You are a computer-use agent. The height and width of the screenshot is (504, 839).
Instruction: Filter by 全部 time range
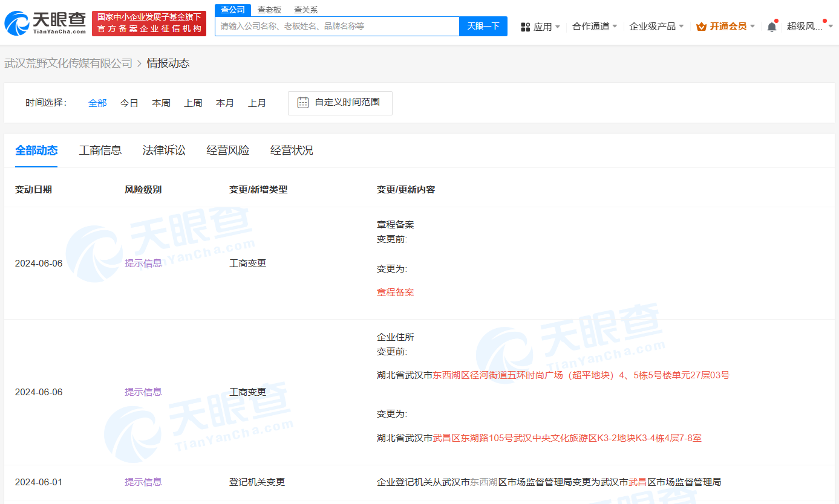(x=97, y=103)
